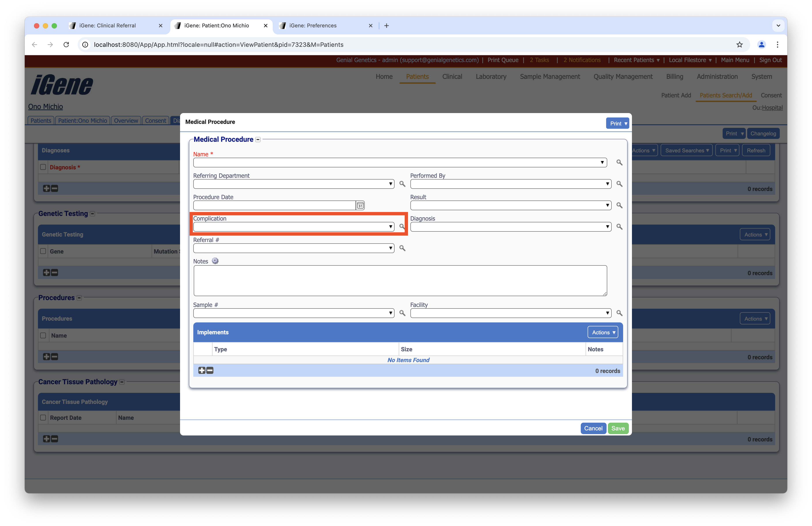
Task: Add a row to Implements table
Action: coord(202,370)
